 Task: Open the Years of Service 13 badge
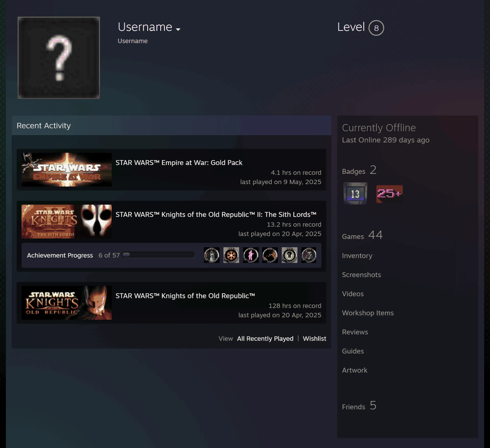355,194
